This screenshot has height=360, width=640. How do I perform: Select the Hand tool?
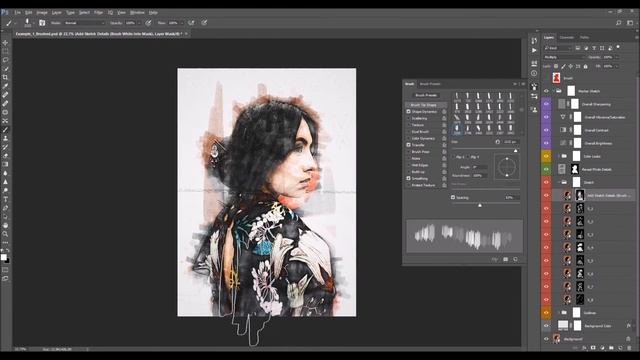click(5, 225)
